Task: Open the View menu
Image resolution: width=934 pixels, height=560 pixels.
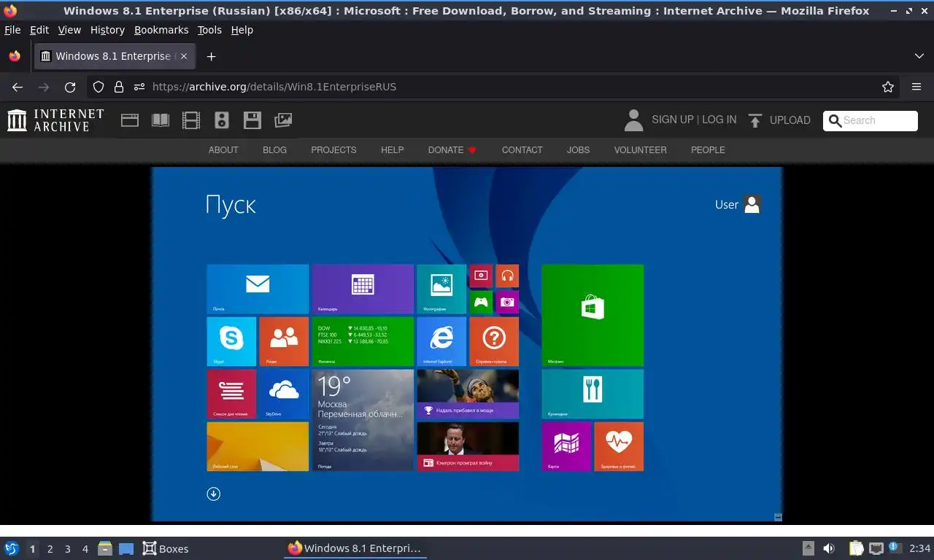Action: (69, 30)
